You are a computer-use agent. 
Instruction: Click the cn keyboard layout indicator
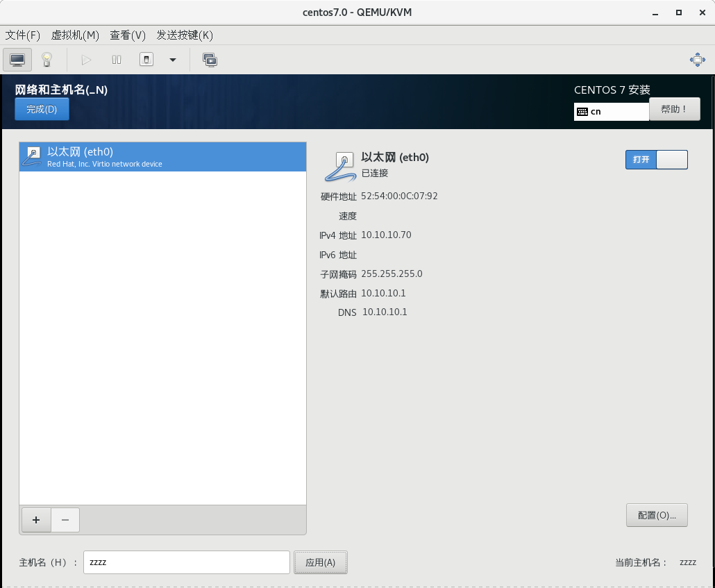pyautogui.click(x=611, y=111)
